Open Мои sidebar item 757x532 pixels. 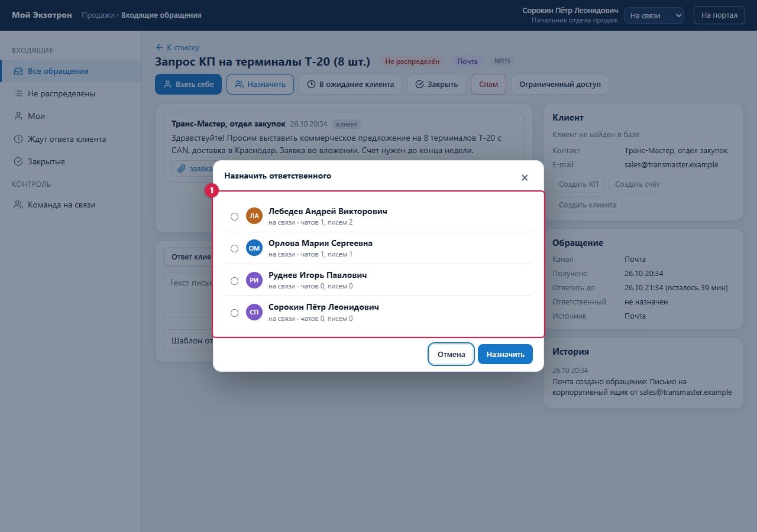(x=71, y=116)
